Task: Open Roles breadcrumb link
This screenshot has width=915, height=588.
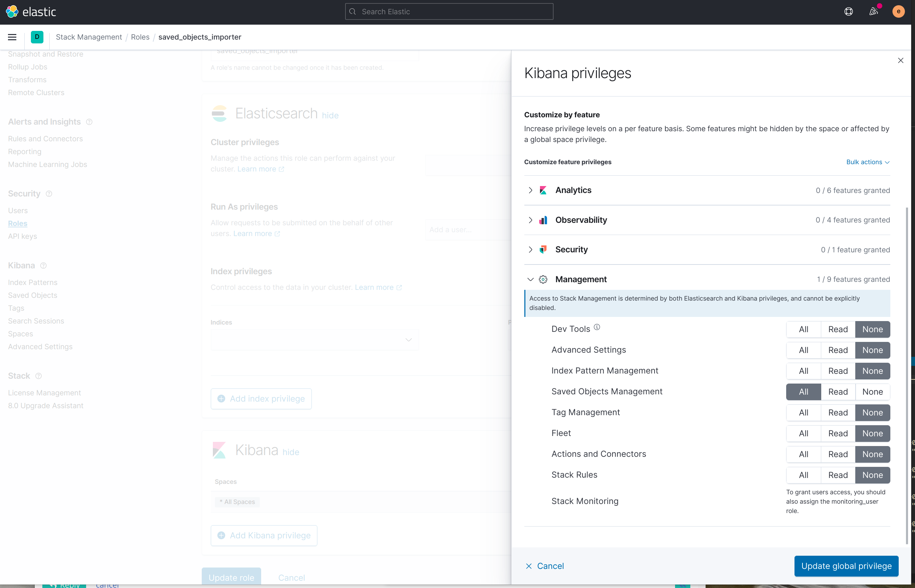Action: [x=140, y=37]
